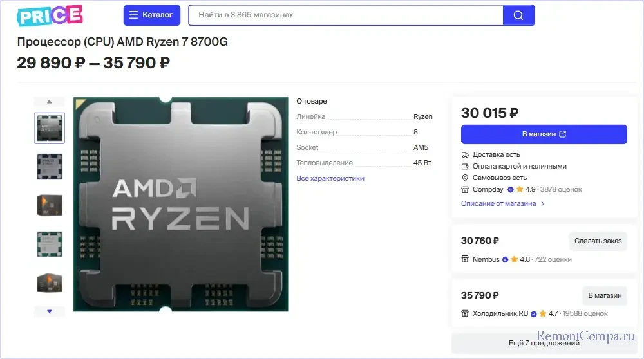The image size is (644, 359).
Task: Select the boxed processor third thumbnail
Action: [50, 205]
